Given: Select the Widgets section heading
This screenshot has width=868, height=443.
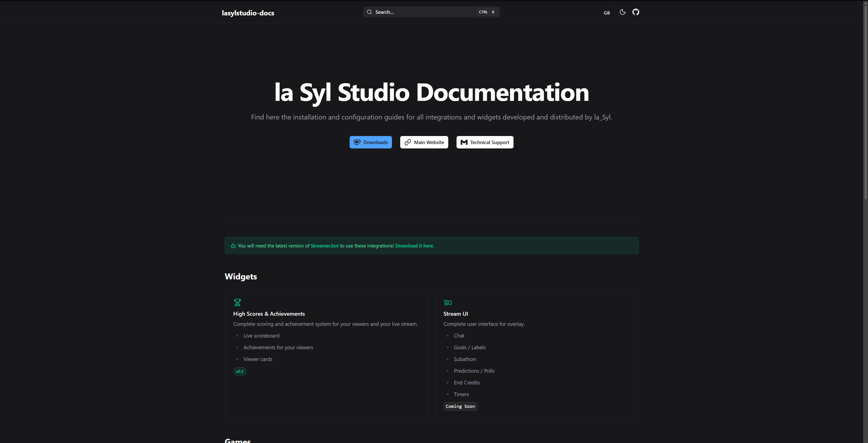Looking at the screenshot, I should 241,276.
